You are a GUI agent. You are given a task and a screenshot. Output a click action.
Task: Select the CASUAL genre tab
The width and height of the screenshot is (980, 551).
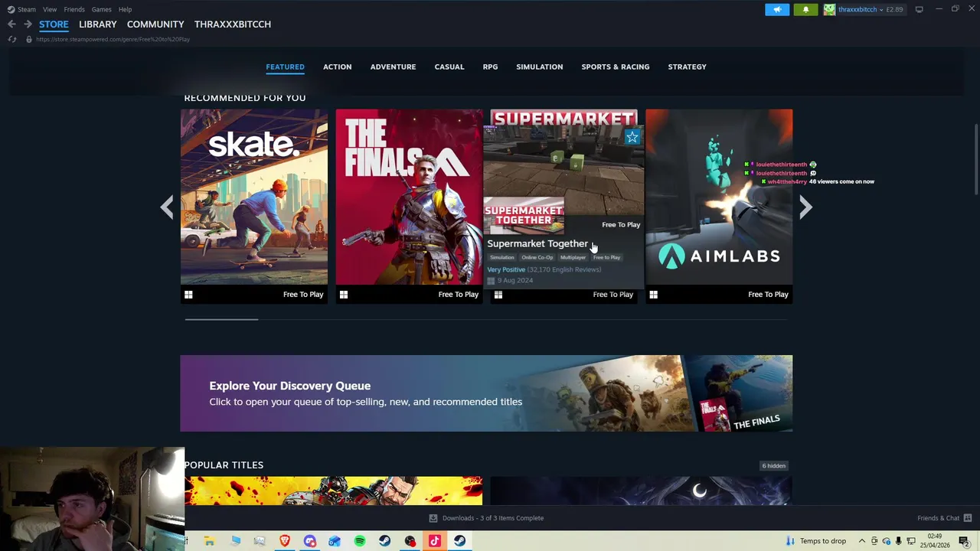449,67
